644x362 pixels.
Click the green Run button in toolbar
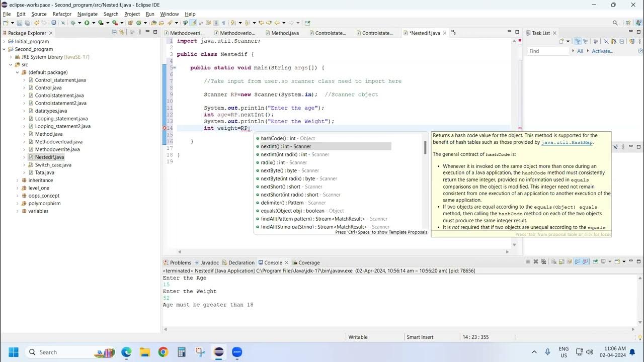click(x=87, y=23)
